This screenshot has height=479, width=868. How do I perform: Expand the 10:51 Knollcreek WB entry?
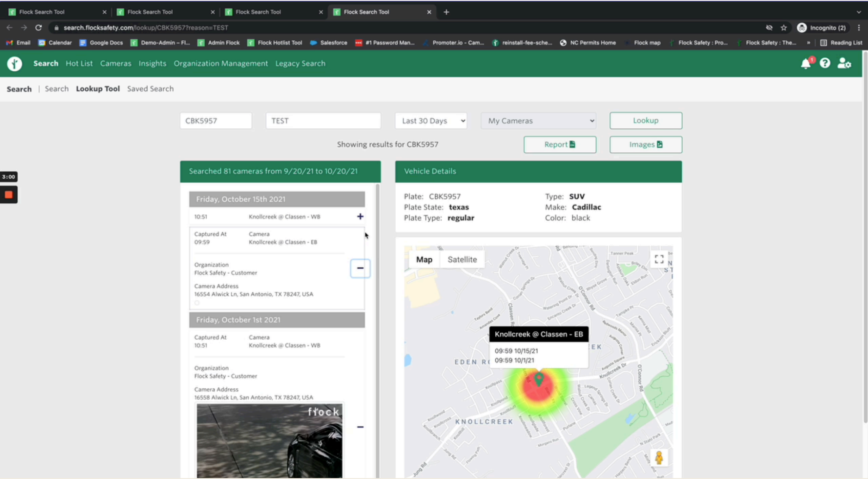coord(360,217)
